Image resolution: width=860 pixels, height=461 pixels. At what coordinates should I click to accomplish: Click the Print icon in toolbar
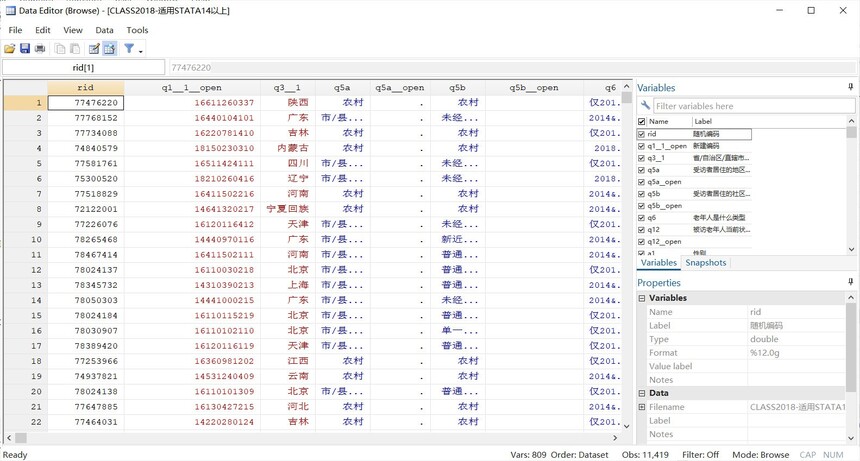coord(40,48)
